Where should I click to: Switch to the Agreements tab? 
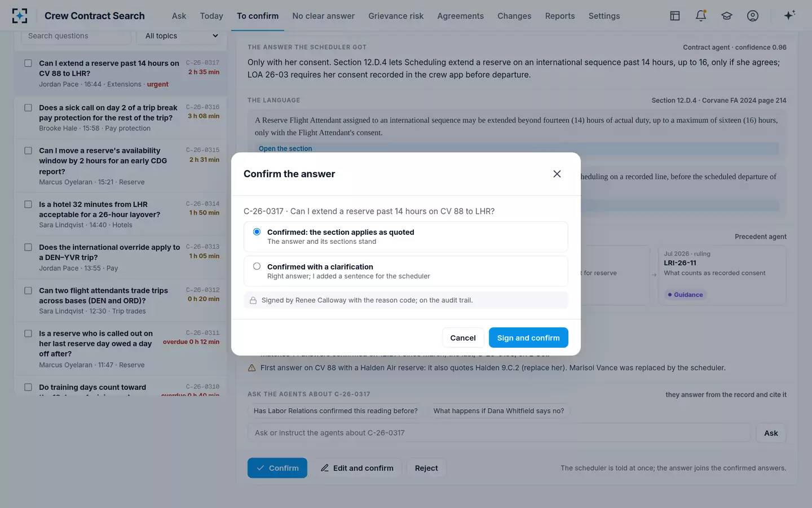[x=460, y=16]
